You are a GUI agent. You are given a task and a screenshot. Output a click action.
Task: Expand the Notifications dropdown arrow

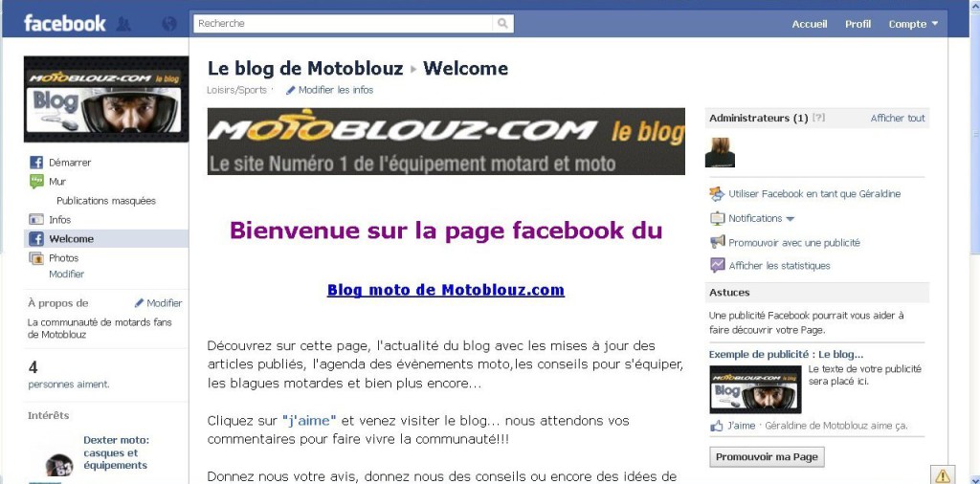coord(790,219)
